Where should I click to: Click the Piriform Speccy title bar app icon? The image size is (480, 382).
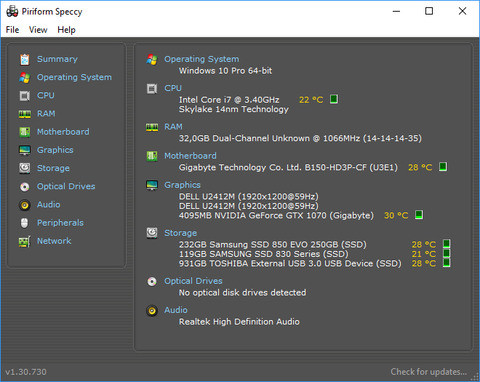point(12,11)
